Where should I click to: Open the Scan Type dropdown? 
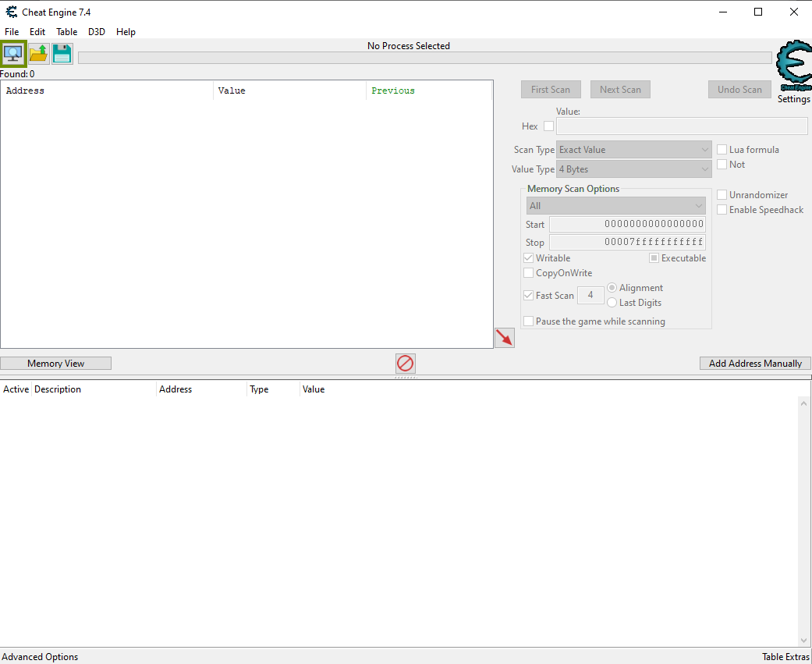tap(633, 150)
